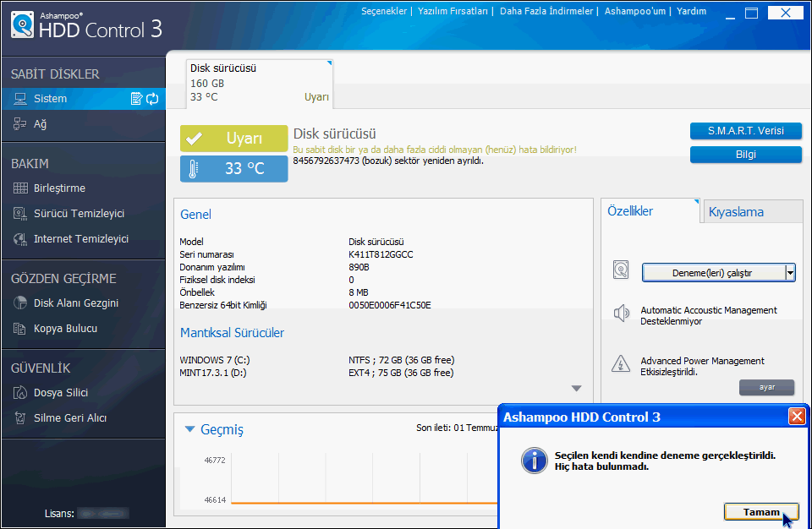Collapse the Geçmiş section triangle
The height and width of the screenshot is (529, 812).
tap(190, 429)
